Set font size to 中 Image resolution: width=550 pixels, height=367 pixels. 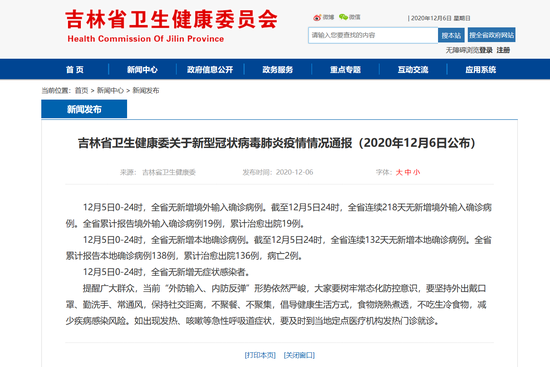(x=408, y=172)
